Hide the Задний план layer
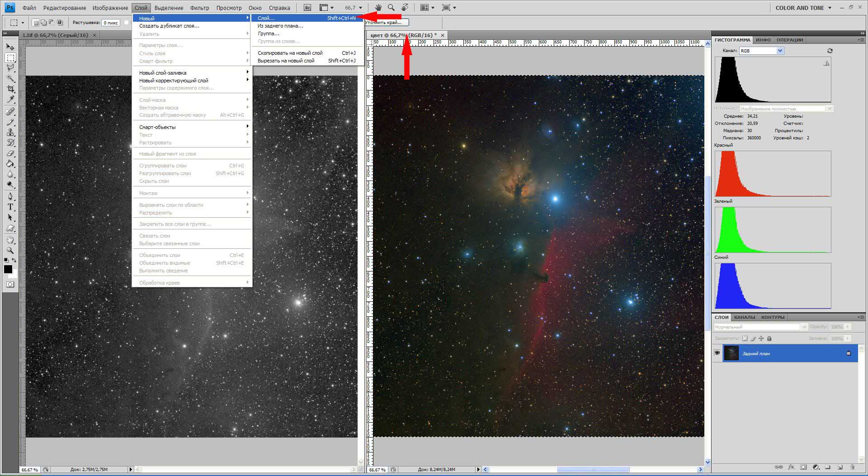 coord(717,353)
